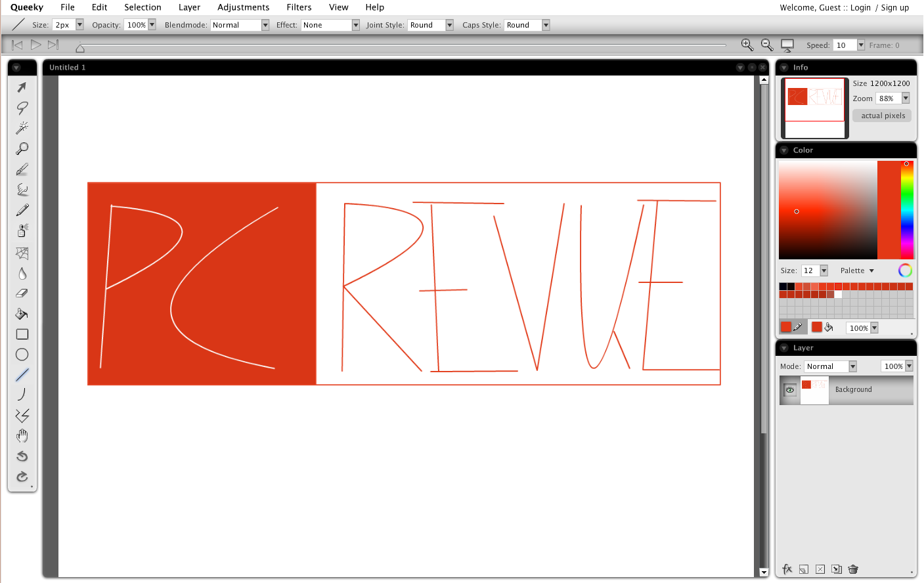This screenshot has height=583, width=924.
Task: Select the Magic Wand tool
Action: click(22, 128)
